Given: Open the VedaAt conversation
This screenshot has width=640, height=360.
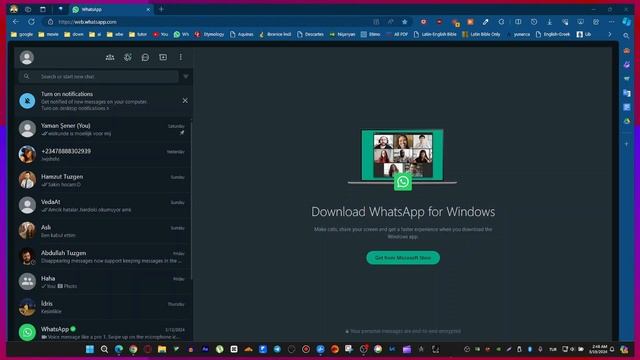Looking at the screenshot, I should 103,205.
